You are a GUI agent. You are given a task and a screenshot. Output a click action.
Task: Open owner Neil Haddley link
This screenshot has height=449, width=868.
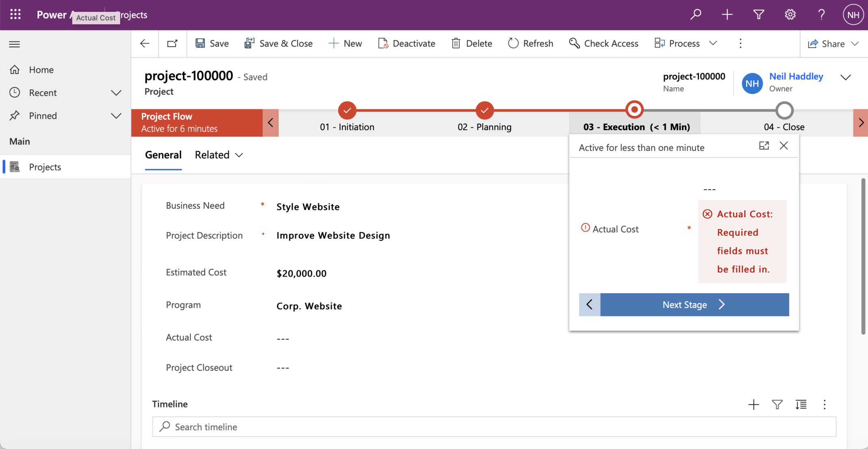(796, 76)
